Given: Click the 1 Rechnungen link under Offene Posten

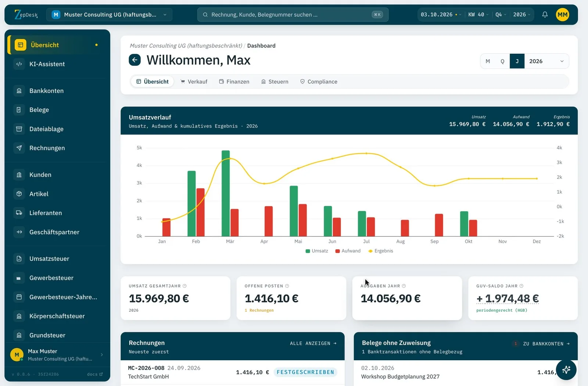Looking at the screenshot, I should [259, 310].
